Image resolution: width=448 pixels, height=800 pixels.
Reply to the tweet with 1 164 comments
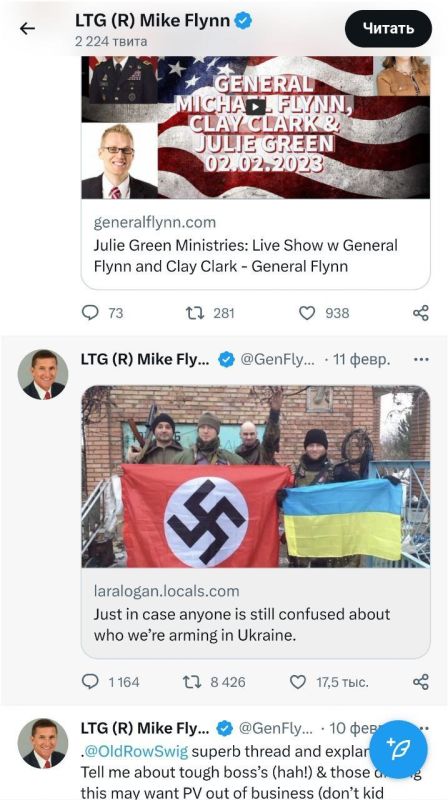pyautogui.click(x=90, y=682)
